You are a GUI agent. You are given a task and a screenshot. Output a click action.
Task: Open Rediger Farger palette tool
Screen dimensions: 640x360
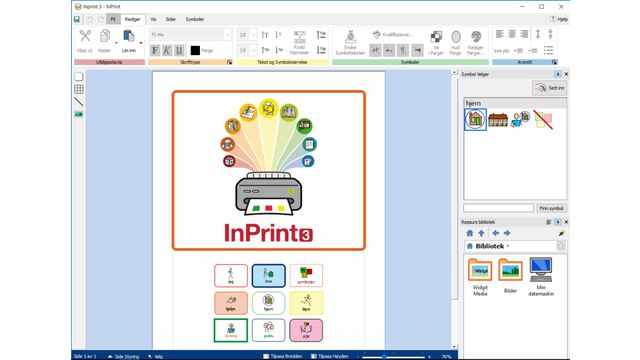click(x=476, y=42)
